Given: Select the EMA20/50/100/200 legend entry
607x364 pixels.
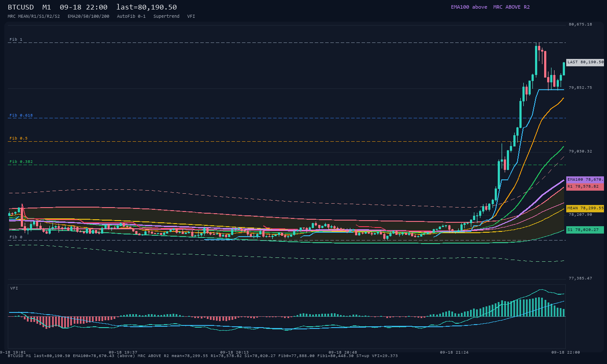Looking at the screenshot, I should point(88,16).
